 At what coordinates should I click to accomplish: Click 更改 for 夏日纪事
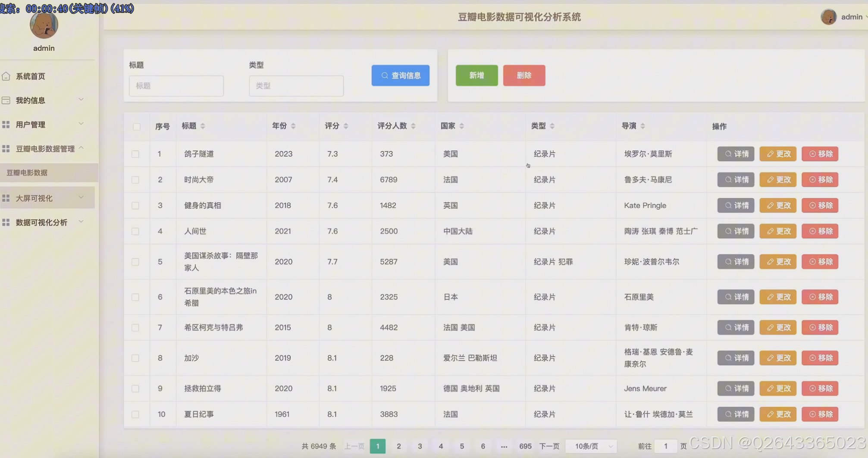coord(778,414)
